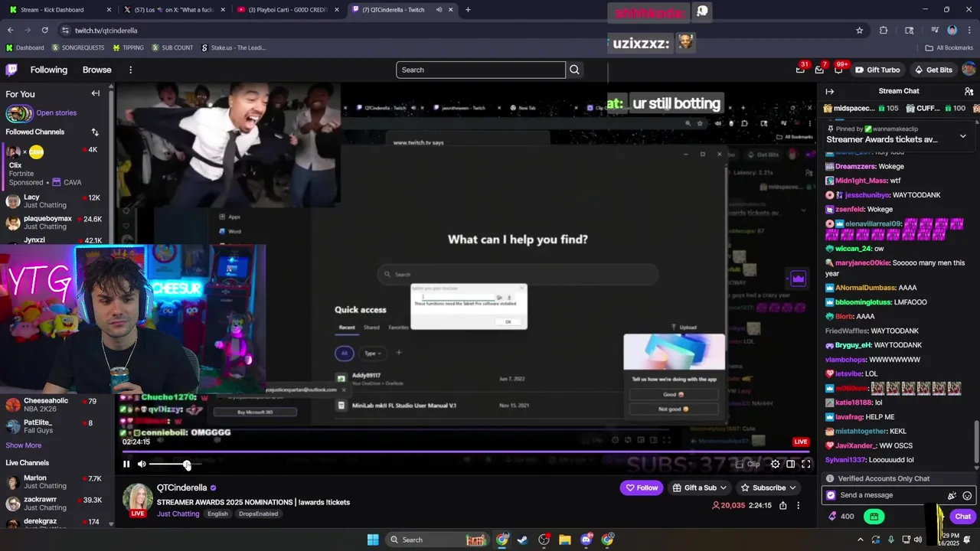This screenshot has width=980, height=551.
Task: Open the emote picker smiley
Action: point(967,496)
